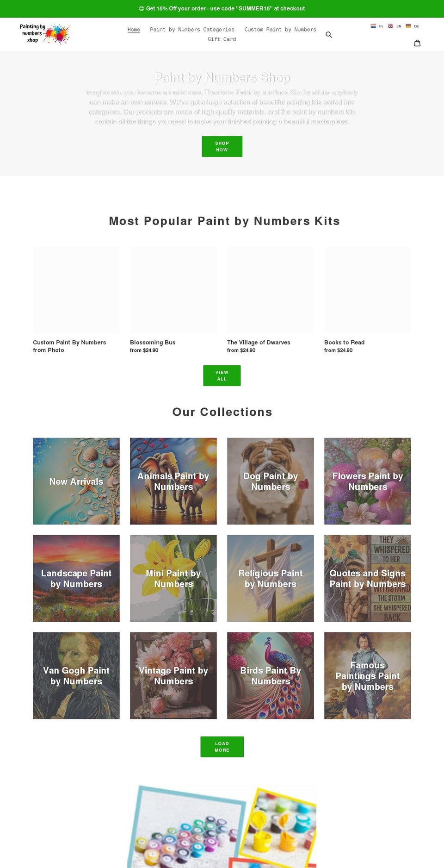Switch language using the NL Dutch flag

tap(373, 26)
